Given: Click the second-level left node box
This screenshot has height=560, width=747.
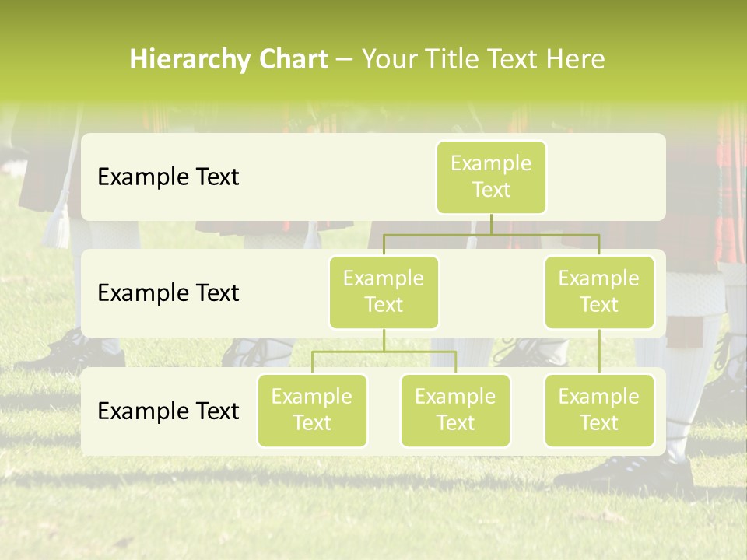Looking at the screenshot, I should pyautogui.click(x=384, y=292).
